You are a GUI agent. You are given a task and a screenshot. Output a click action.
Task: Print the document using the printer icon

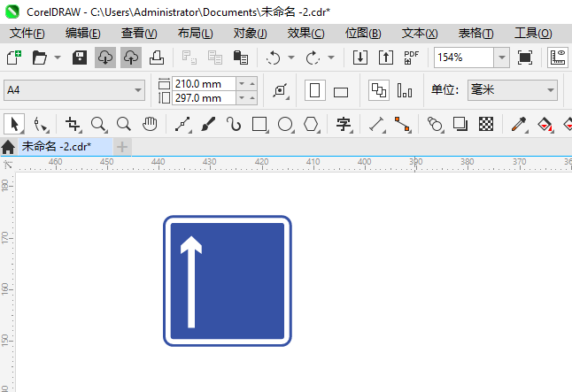[x=157, y=58]
